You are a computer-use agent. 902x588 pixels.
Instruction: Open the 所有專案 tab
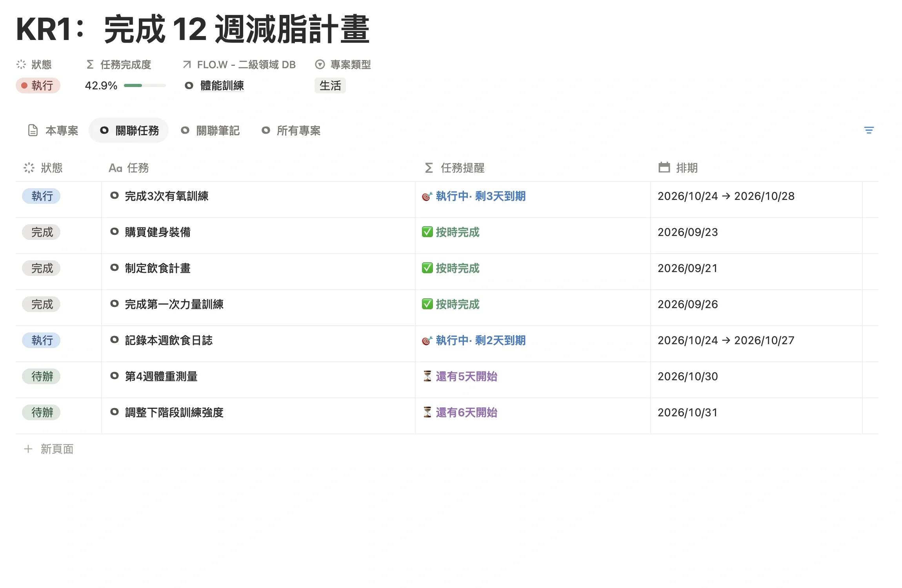[291, 131]
